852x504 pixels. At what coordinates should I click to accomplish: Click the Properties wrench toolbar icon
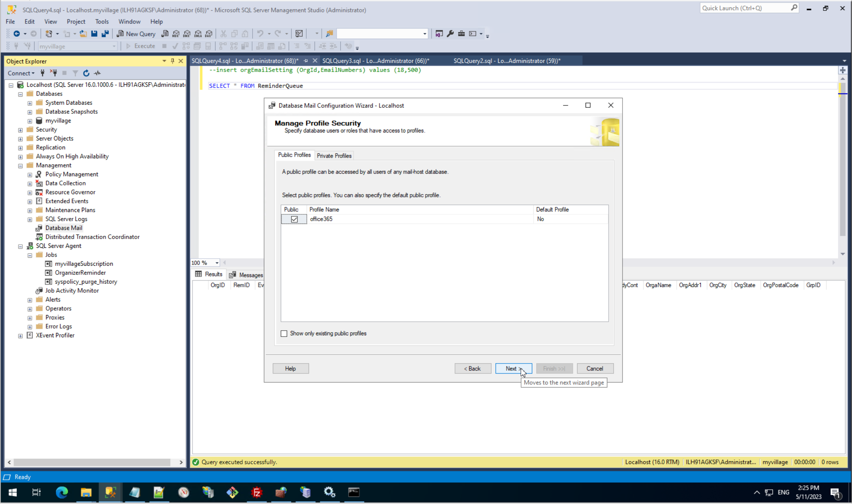450,34
